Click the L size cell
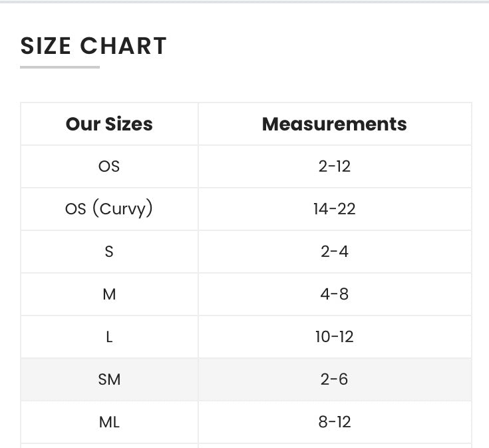This screenshot has height=448, width=489. pos(109,337)
